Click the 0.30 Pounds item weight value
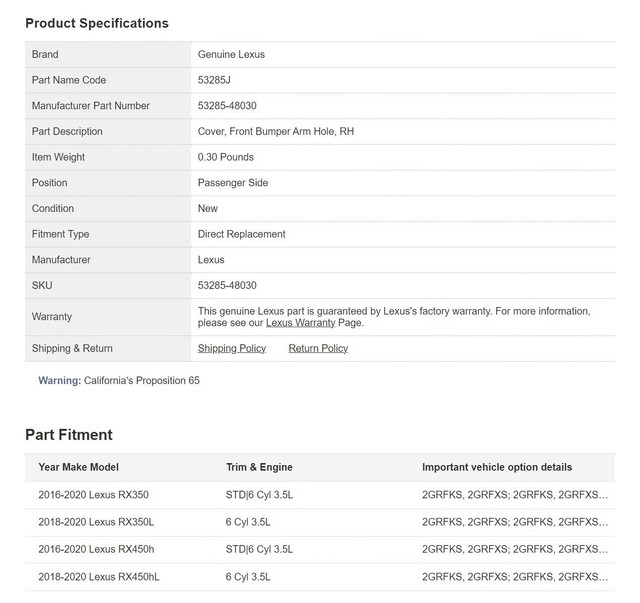The image size is (640, 603). 226,157
